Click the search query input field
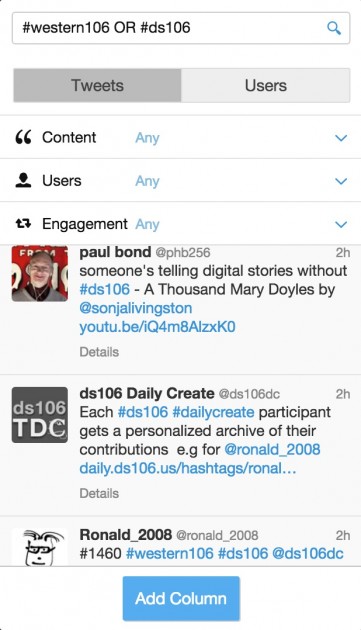Image resolution: width=361 pixels, height=630 pixels. click(x=181, y=28)
